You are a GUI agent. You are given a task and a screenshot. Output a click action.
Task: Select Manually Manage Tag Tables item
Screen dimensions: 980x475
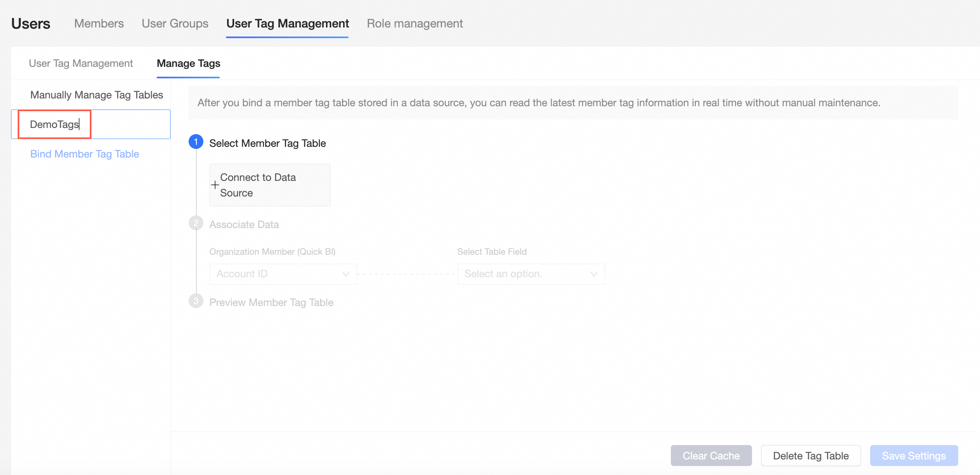point(96,95)
